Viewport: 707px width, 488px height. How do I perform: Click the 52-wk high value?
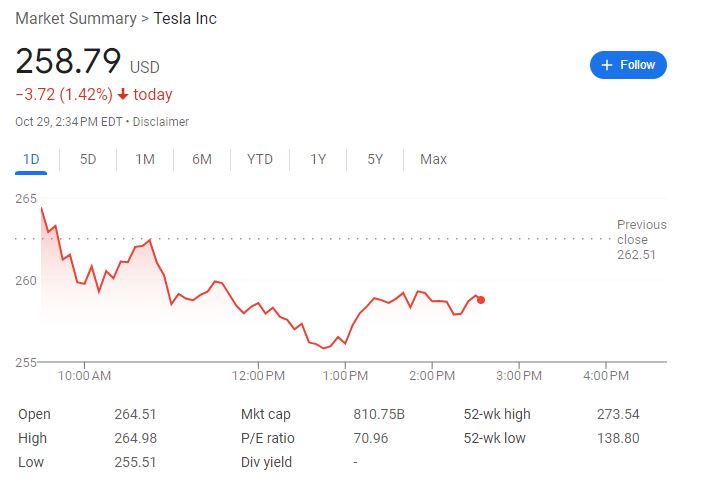(x=617, y=414)
